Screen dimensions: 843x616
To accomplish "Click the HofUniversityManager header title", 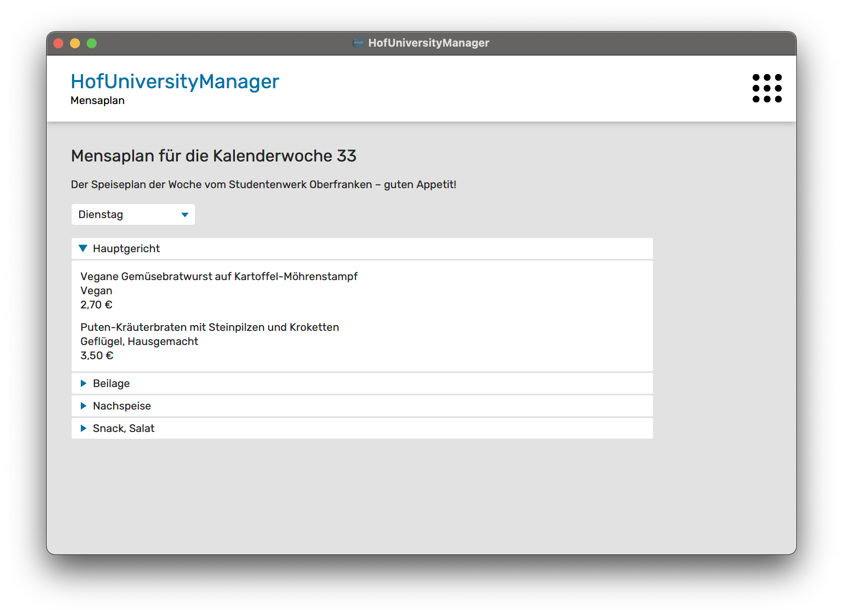I will click(x=175, y=82).
